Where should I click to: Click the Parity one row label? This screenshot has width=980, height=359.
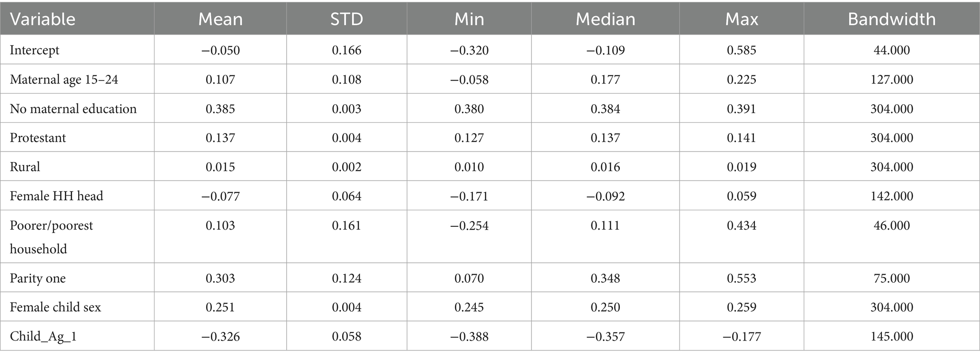point(38,278)
